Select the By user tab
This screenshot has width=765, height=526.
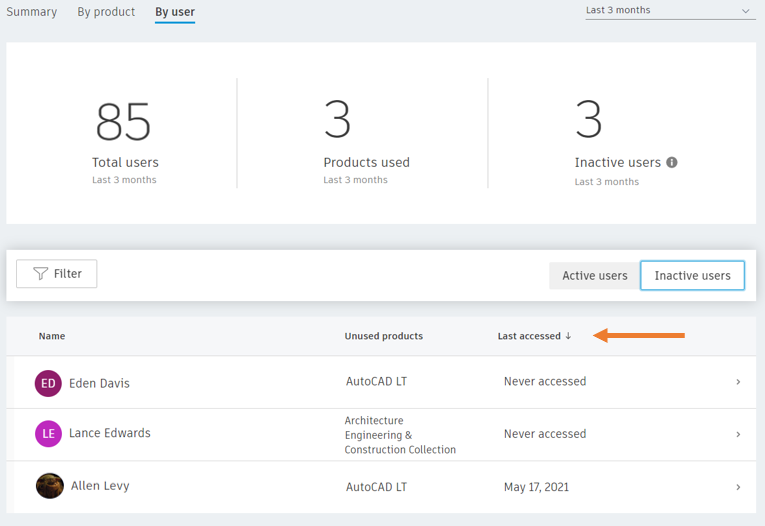(175, 12)
